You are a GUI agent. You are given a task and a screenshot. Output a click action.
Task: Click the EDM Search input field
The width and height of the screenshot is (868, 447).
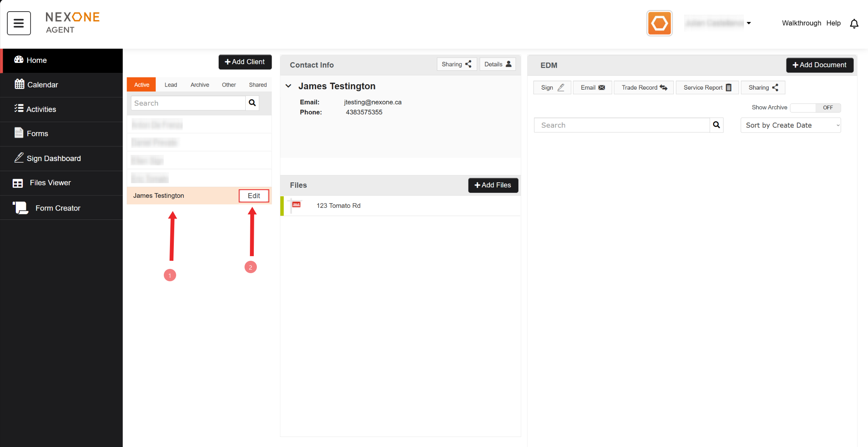pyautogui.click(x=622, y=125)
